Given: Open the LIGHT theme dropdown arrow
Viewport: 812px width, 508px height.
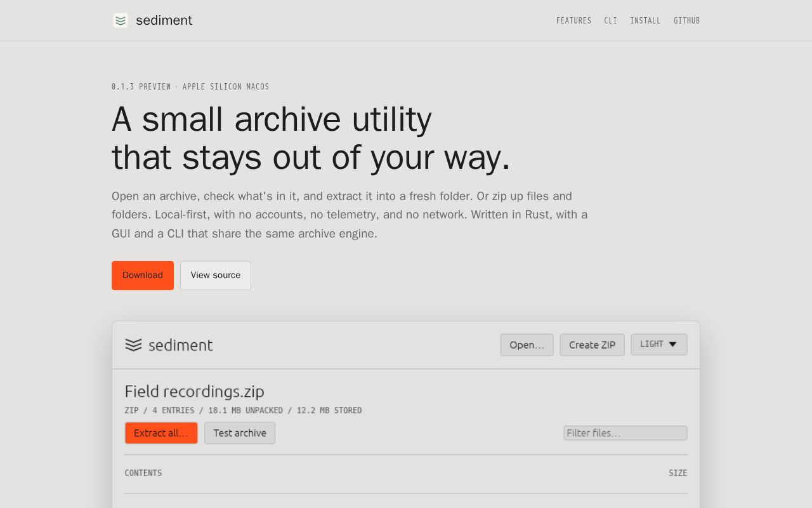Looking at the screenshot, I should click(x=673, y=344).
